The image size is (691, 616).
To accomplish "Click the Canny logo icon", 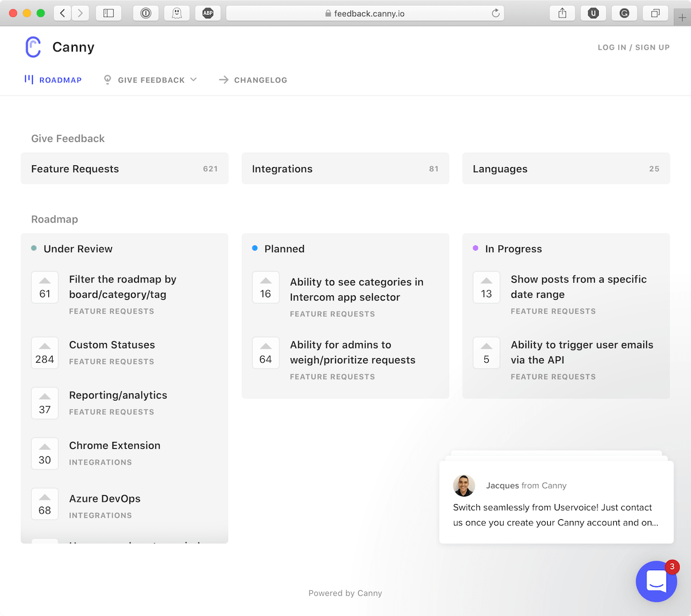I will (33, 47).
